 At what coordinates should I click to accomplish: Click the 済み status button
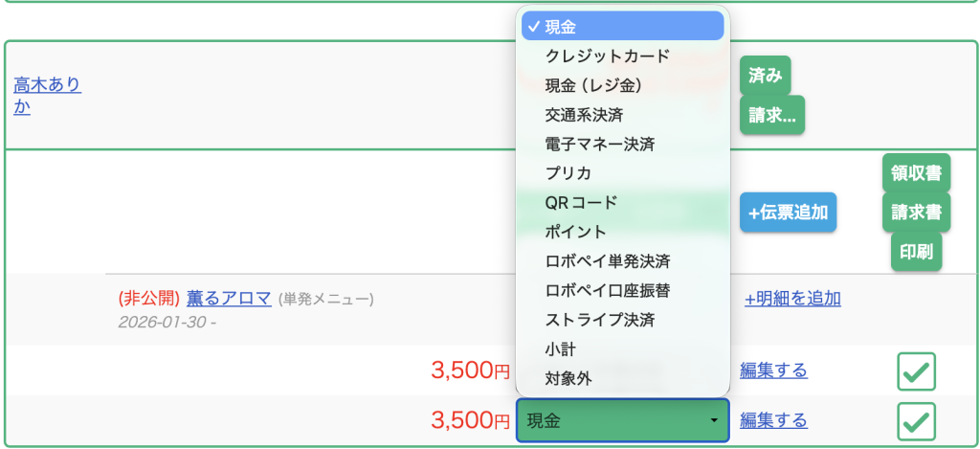pos(765,75)
